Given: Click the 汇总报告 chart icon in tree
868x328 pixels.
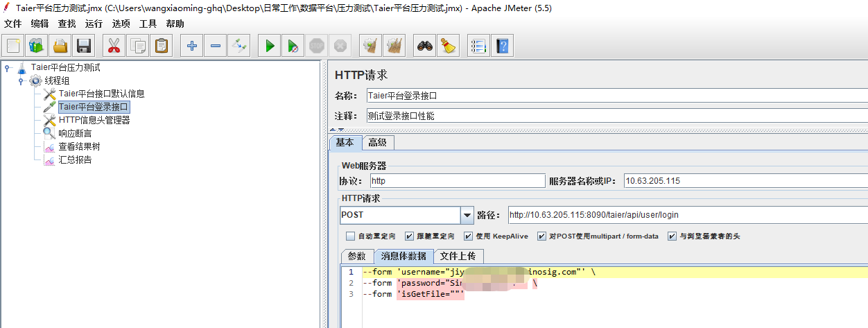Looking at the screenshot, I should (49, 159).
